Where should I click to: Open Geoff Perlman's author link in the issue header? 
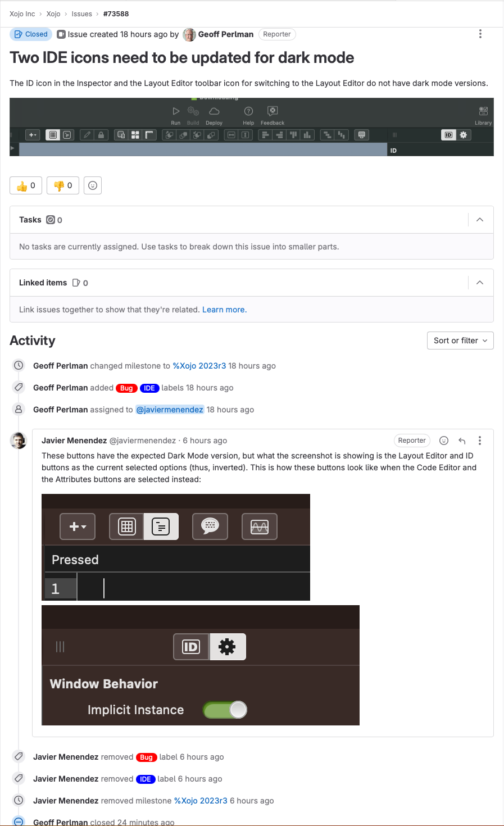pos(226,34)
